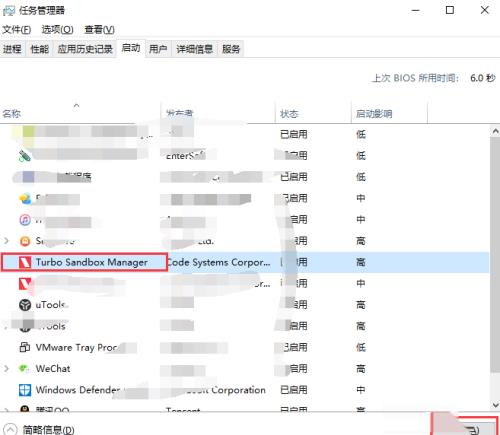Image resolution: width=500 pixels, height=435 pixels.
Task: Switch to the 服务 tab
Action: [x=231, y=49]
